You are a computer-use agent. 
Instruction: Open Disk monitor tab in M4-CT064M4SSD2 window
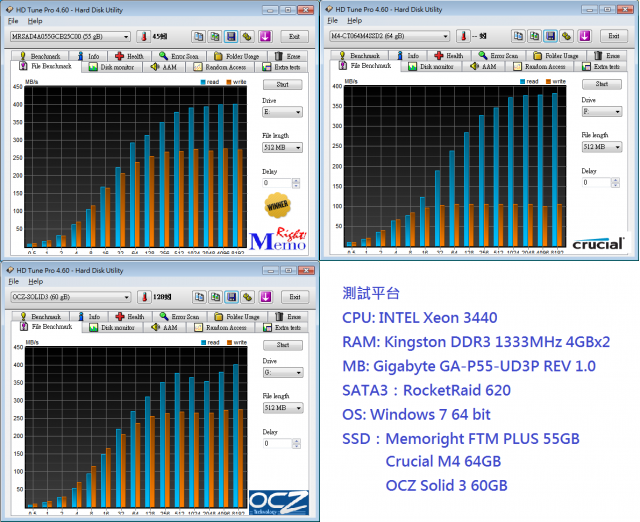(431, 66)
